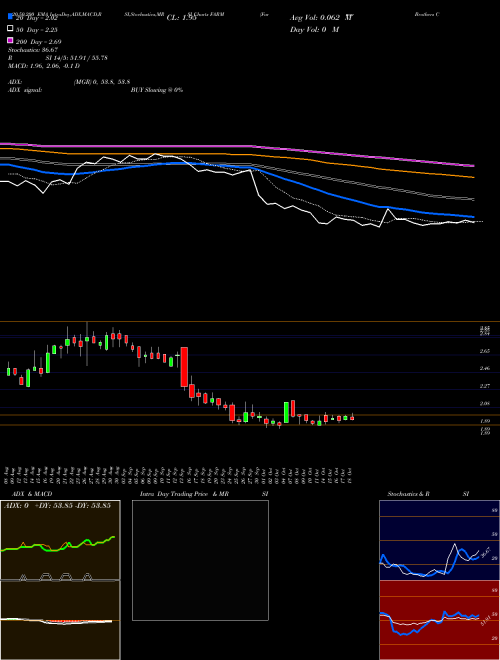Image resolution: width=500 pixels, height=660 pixels.
Task: Open the MACD histogram chart at bottom left
Action: click(x=60, y=620)
